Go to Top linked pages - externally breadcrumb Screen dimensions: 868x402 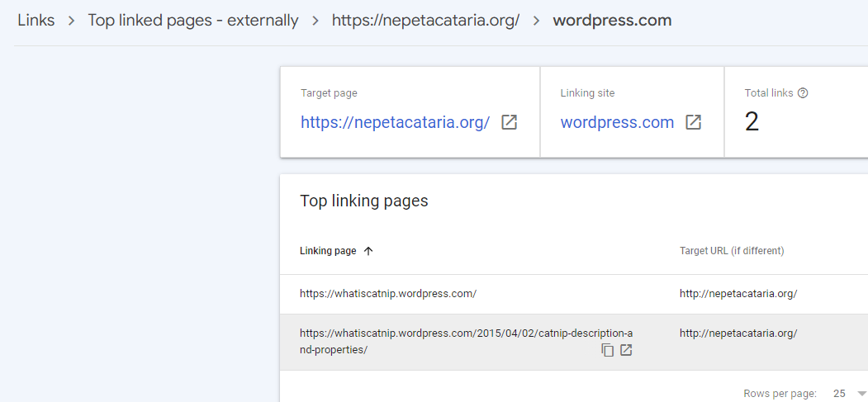click(193, 21)
